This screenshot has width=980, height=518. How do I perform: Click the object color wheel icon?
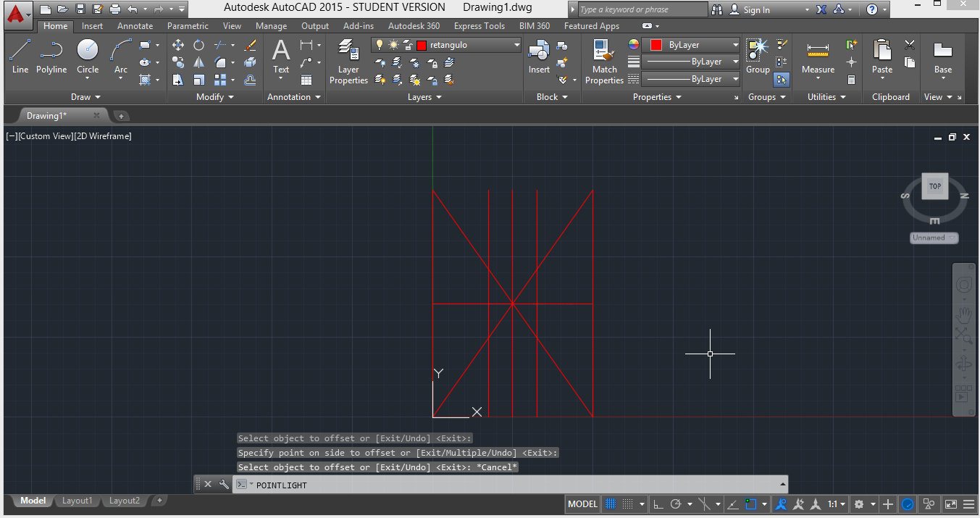[634, 45]
